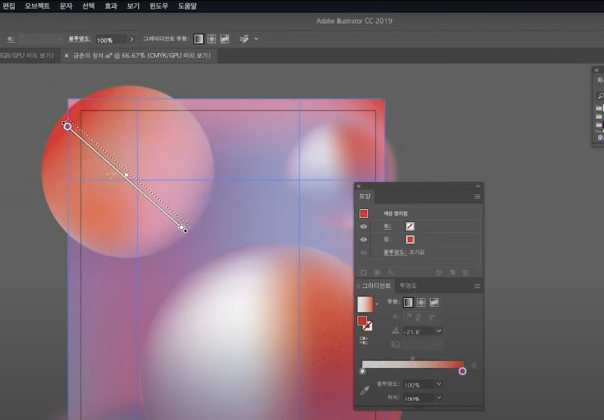Click the 획 link in 모양 panel
Viewport: 604px width, 420px height.
tap(387, 227)
